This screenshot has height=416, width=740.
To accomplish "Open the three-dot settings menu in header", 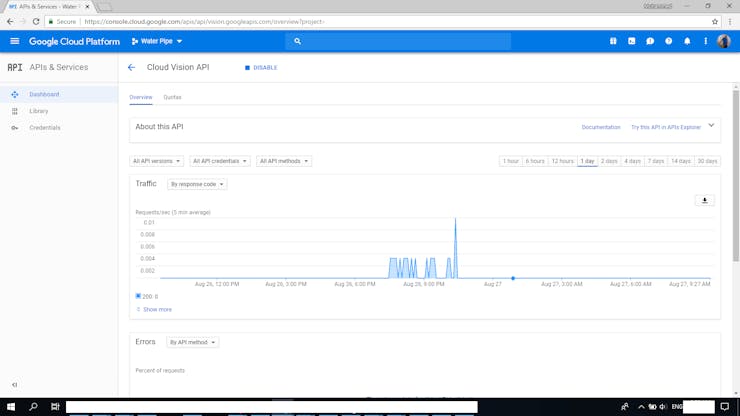I will [x=706, y=41].
